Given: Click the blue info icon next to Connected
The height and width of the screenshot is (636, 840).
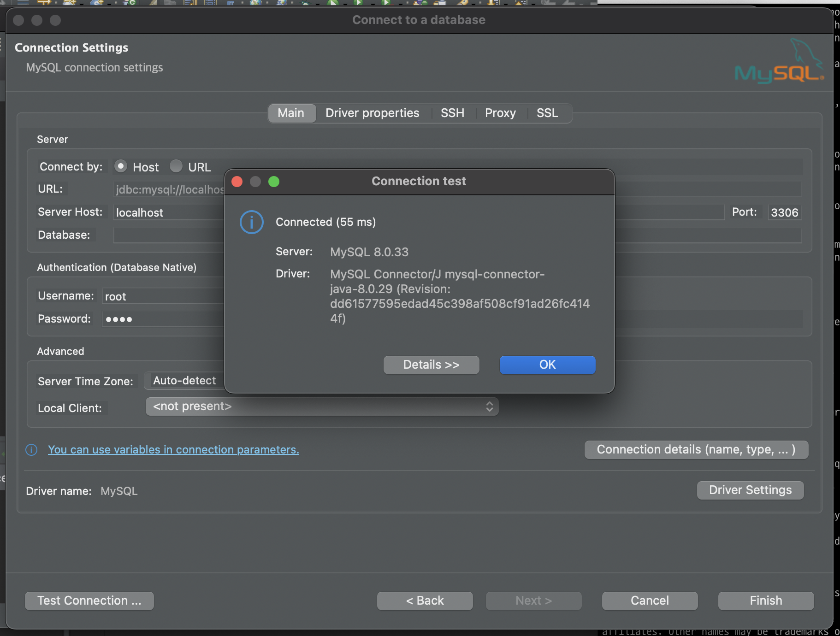Looking at the screenshot, I should pos(252,222).
